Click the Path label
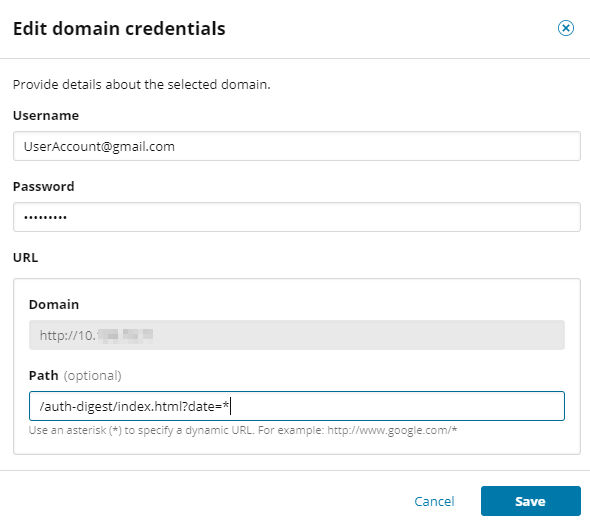This screenshot has width=590, height=524. (x=44, y=375)
